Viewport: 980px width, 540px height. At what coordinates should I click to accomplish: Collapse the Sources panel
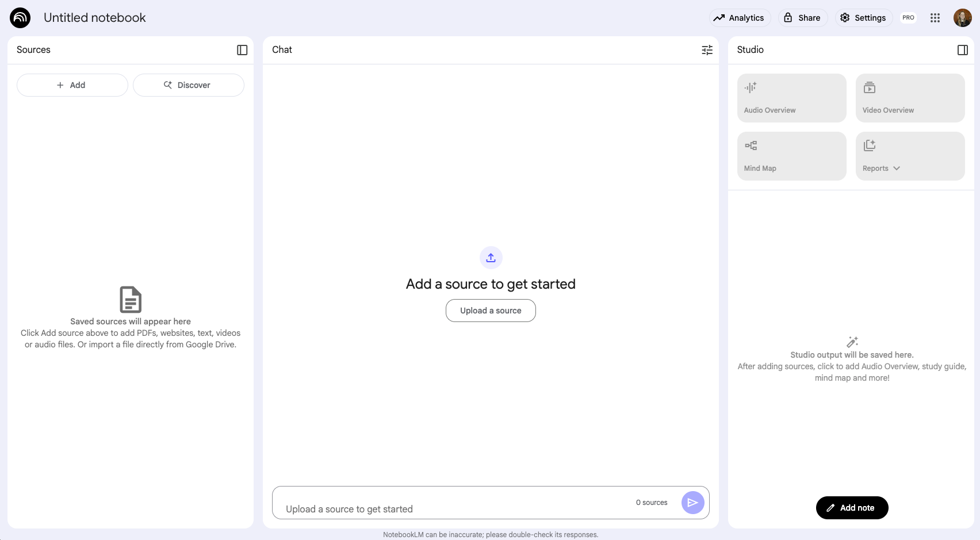tap(242, 50)
